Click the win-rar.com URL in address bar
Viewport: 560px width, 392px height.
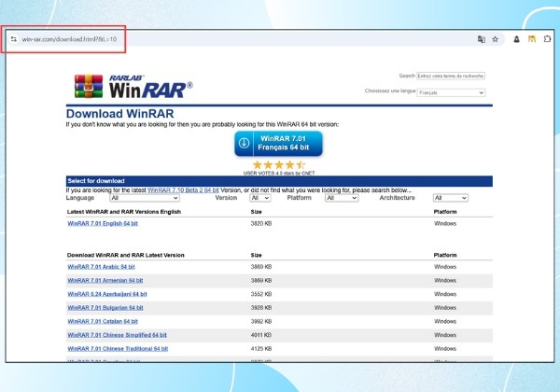(x=69, y=39)
